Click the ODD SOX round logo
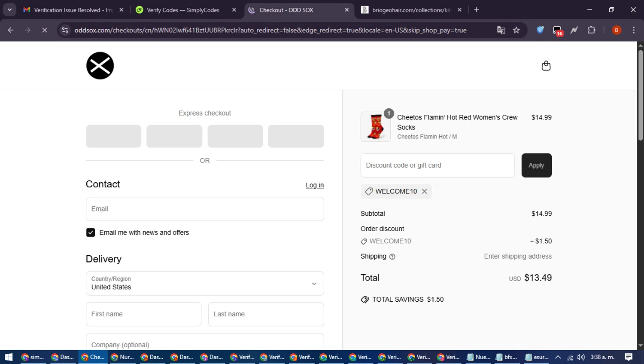This screenshot has height=364, width=644. pos(100,66)
